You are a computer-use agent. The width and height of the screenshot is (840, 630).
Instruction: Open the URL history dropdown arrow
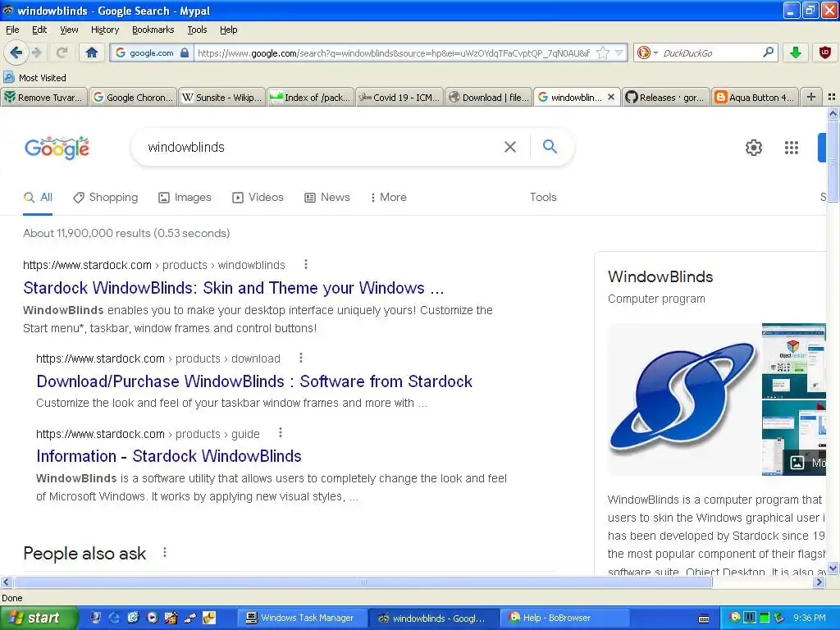[x=619, y=52]
